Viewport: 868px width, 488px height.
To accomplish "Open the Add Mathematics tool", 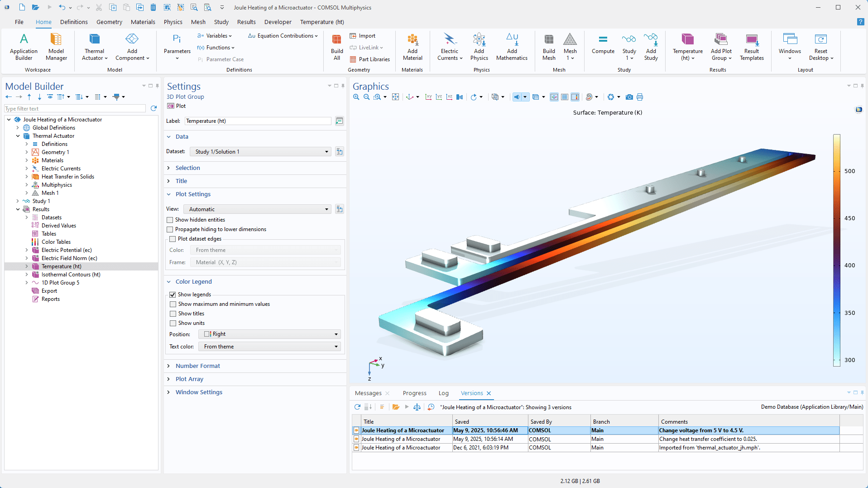I will tap(512, 46).
